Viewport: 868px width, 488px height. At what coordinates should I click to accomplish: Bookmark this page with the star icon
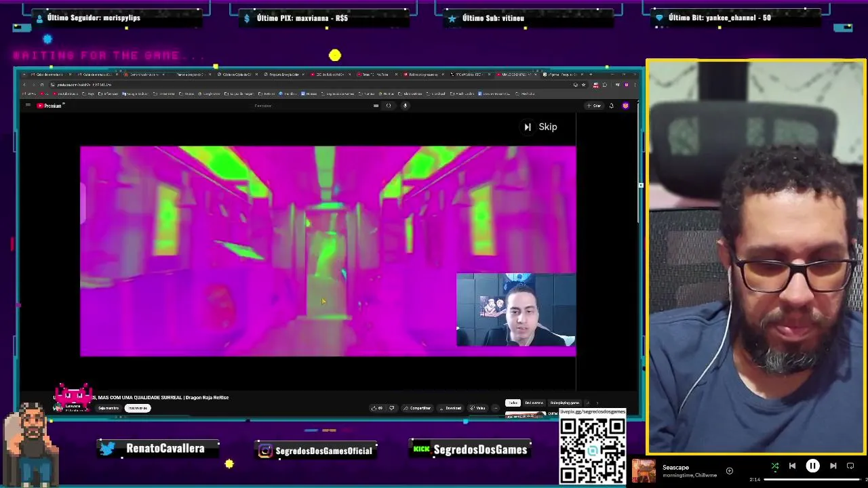click(583, 85)
